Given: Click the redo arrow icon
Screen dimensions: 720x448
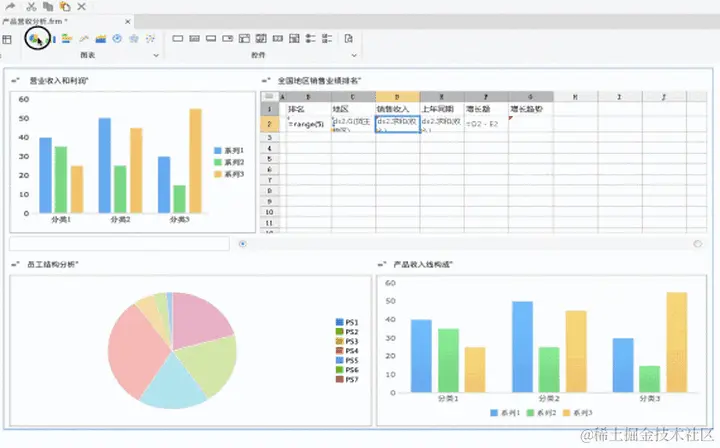Looking at the screenshot, I should [x=10, y=6].
